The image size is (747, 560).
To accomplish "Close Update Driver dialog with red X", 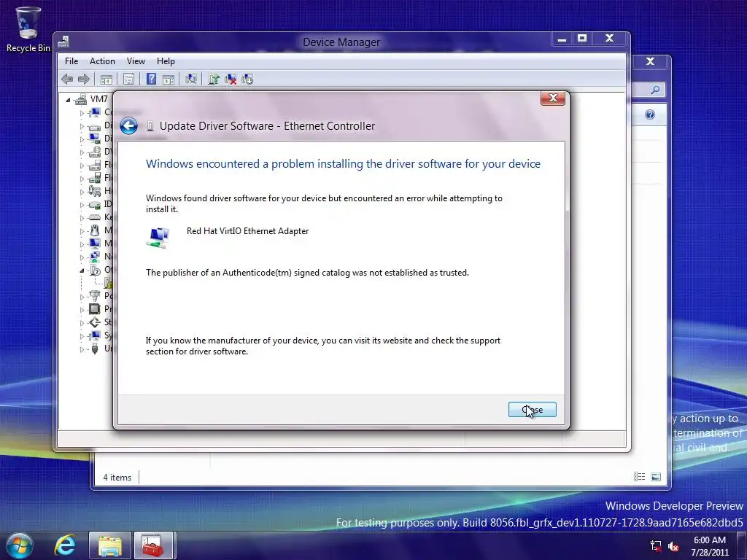I will [553, 98].
